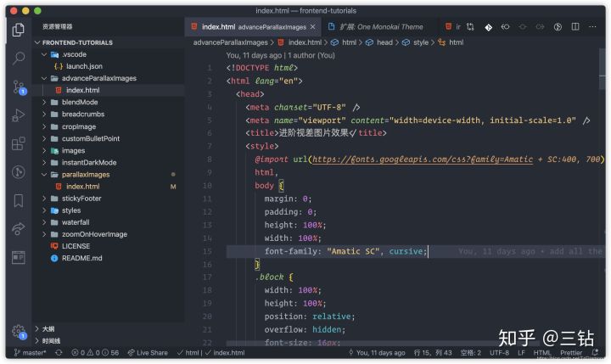Open the editor More Actions ellipsis
The width and height of the screenshot is (611, 364).
(x=592, y=26)
